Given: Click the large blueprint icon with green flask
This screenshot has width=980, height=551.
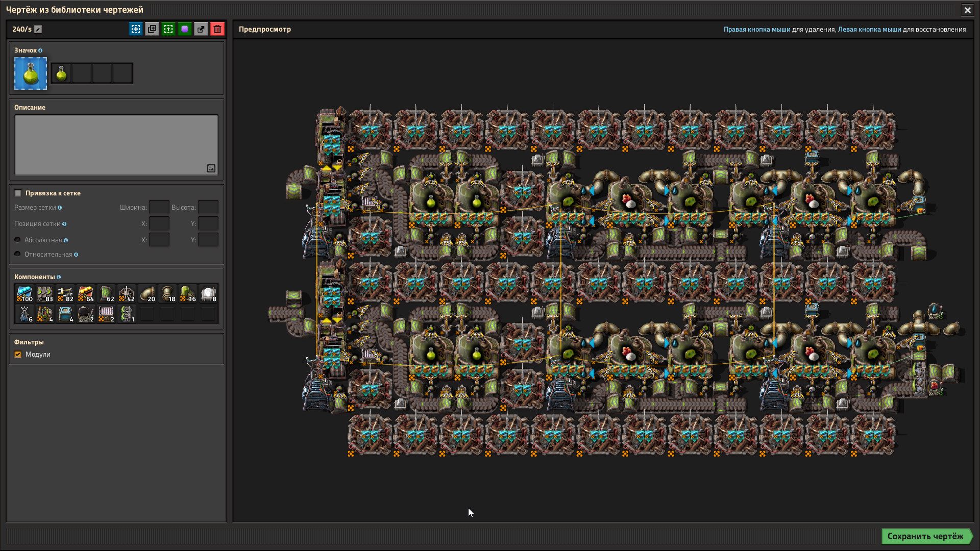Looking at the screenshot, I should coord(31,73).
